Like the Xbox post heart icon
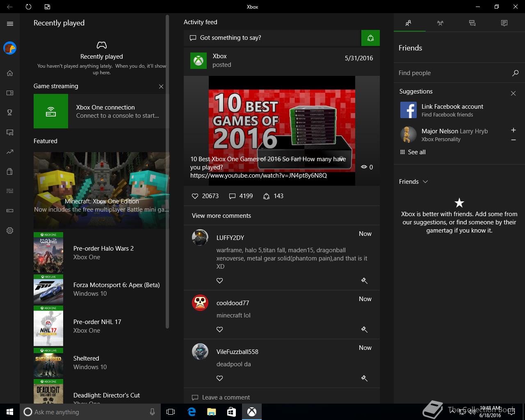The image size is (525, 420). pyautogui.click(x=195, y=196)
